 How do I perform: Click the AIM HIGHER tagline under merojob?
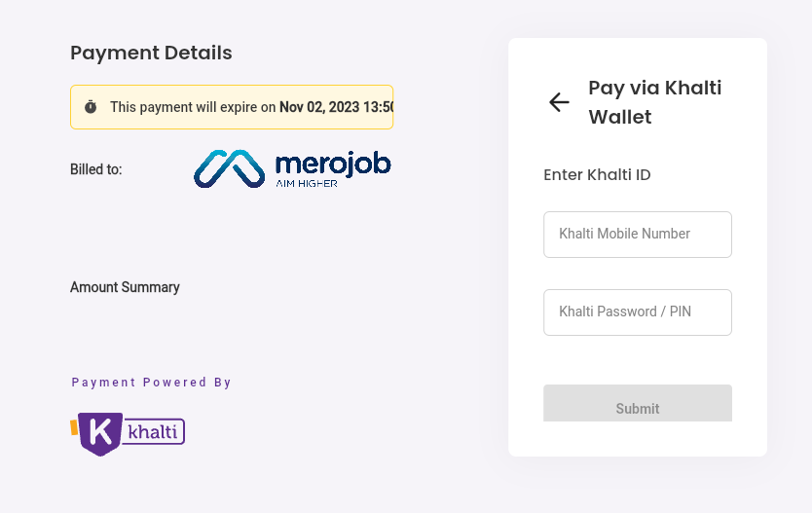(307, 183)
